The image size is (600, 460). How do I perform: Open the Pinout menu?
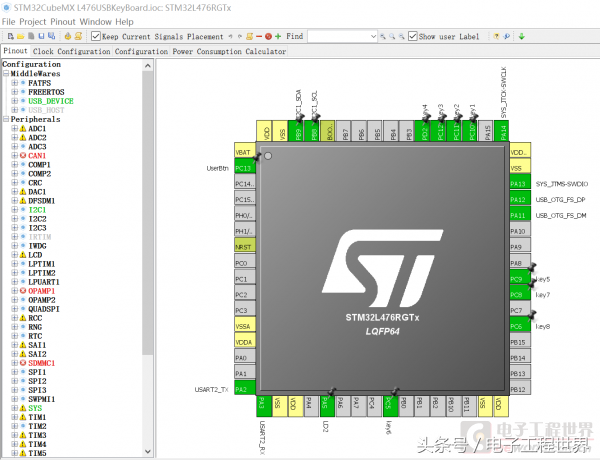[x=63, y=22]
